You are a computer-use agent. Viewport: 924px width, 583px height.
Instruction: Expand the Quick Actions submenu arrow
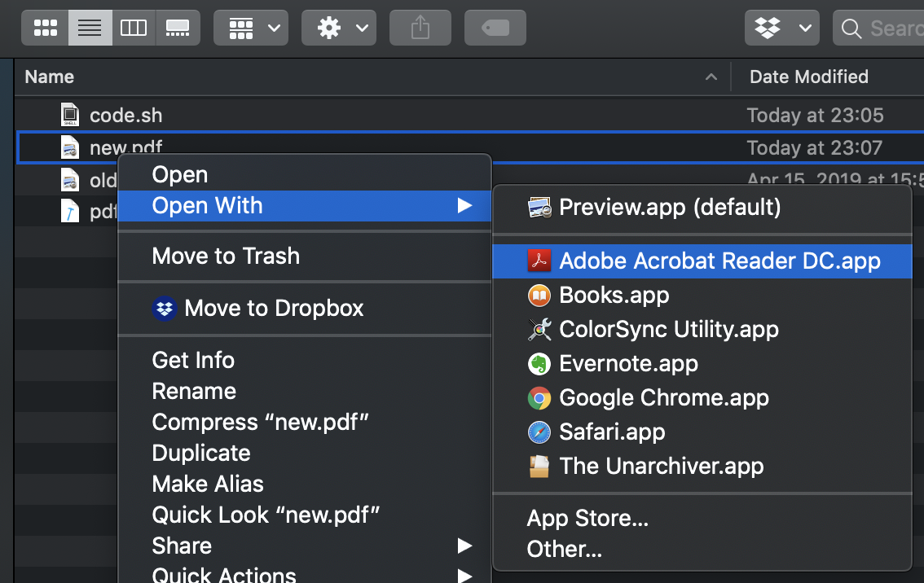click(x=465, y=576)
